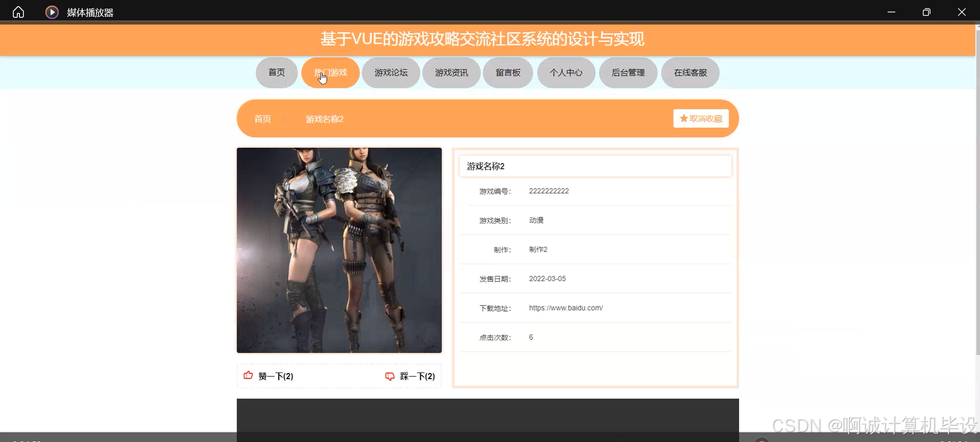Click the 游戏名称2 title heading
Viewport: 980px width, 442px height.
coord(485,166)
